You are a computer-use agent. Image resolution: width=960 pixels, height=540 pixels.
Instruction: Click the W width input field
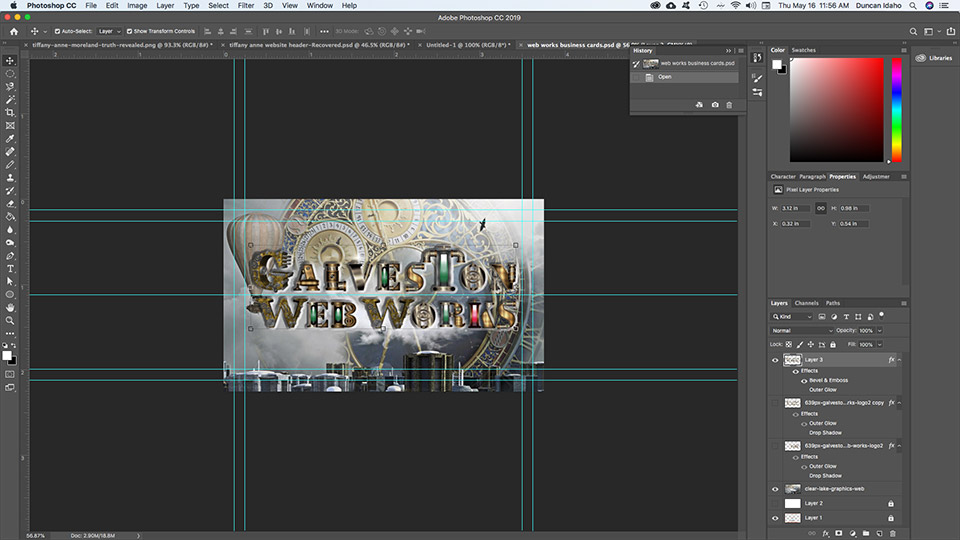tap(795, 208)
